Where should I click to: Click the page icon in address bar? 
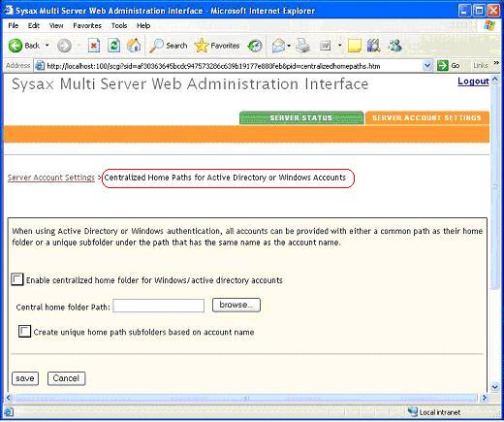(x=40, y=66)
